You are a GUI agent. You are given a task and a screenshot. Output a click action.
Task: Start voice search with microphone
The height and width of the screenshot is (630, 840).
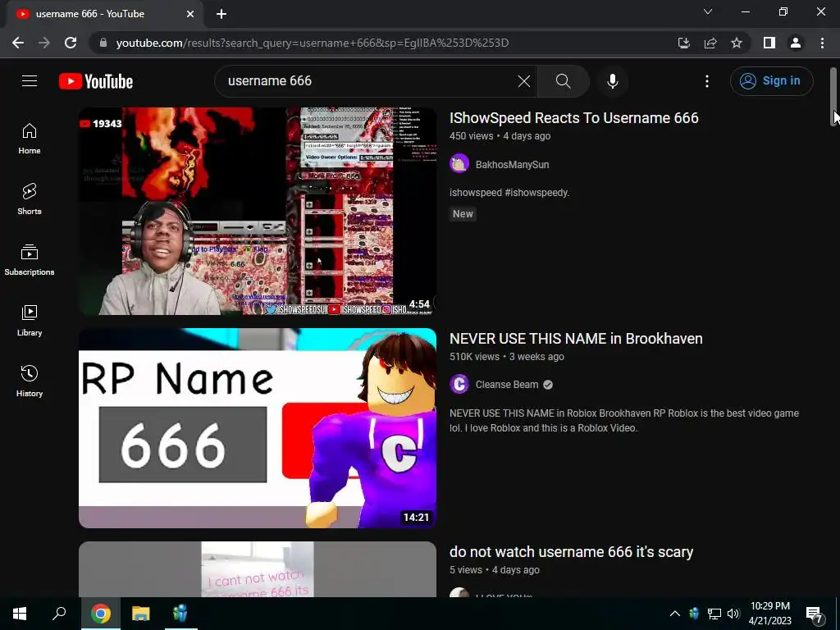(x=612, y=81)
